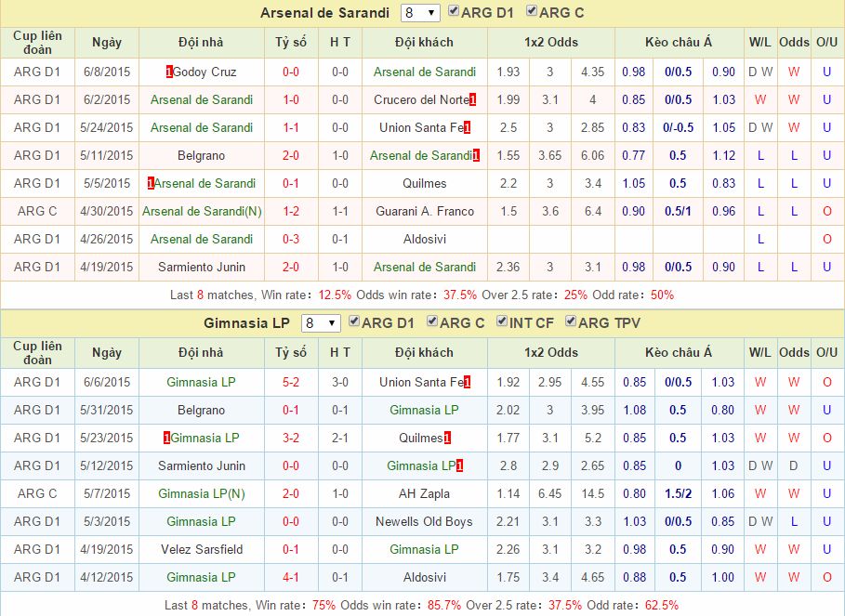Open Aldosivi link in the 4/26/2015 row
Image resolution: width=845 pixels, height=616 pixels.
point(425,239)
